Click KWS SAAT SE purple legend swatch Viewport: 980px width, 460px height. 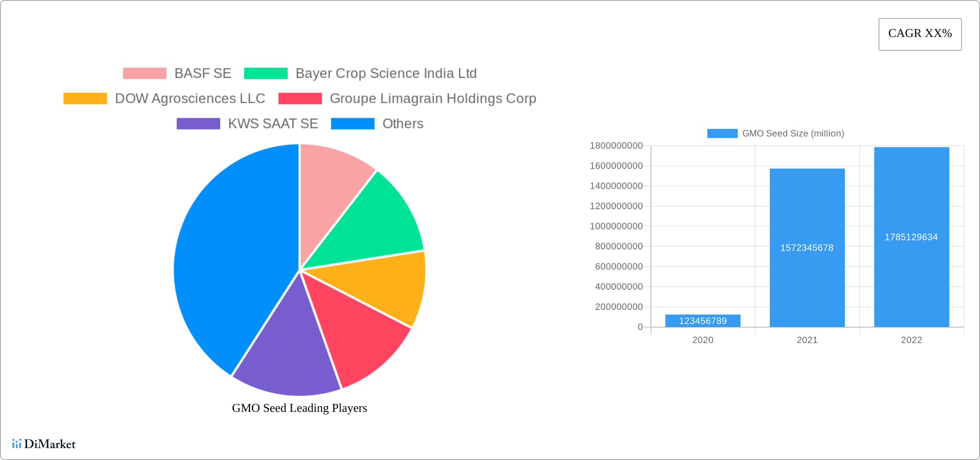pos(198,124)
